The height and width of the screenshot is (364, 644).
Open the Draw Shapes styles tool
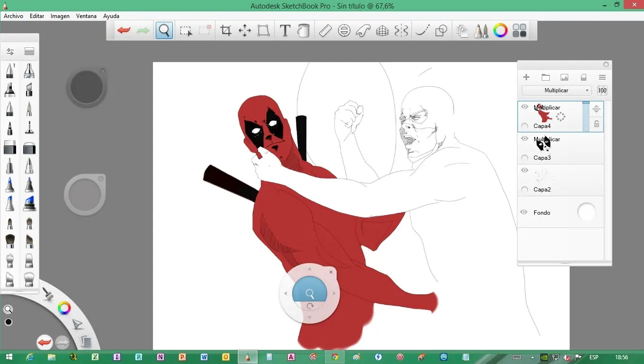[441, 31]
